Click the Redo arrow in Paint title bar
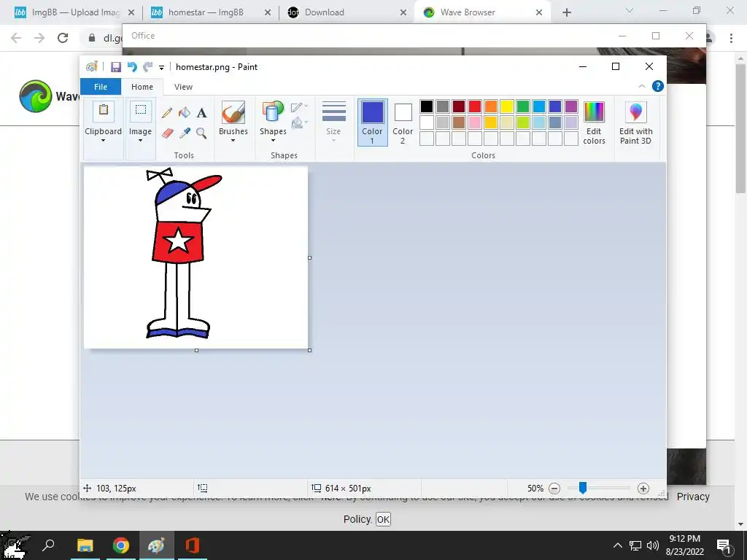The width and height of the screenshot is (747, 560). click(148, 67)
